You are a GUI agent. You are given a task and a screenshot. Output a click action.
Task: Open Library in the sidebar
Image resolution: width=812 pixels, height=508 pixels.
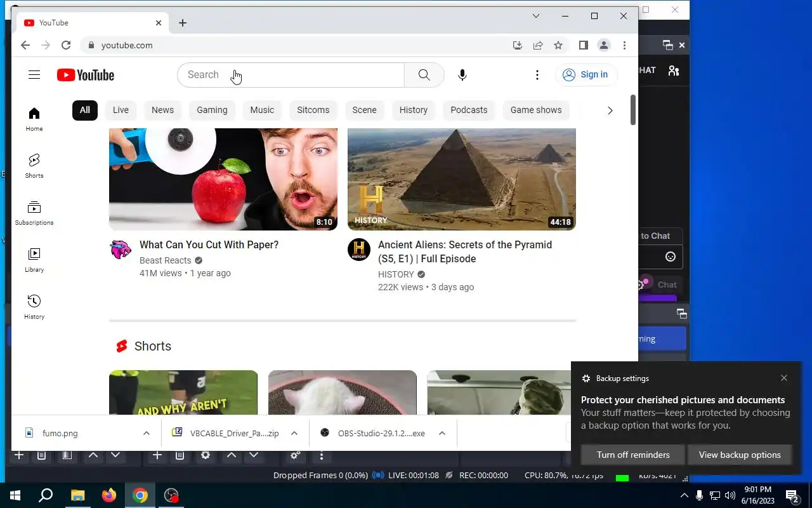coord(34,260)
